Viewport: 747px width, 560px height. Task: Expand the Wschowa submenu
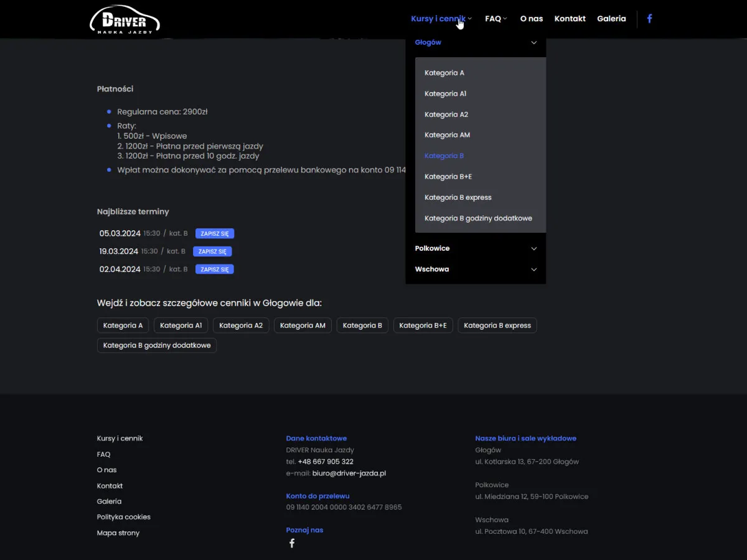click(533, 269)
